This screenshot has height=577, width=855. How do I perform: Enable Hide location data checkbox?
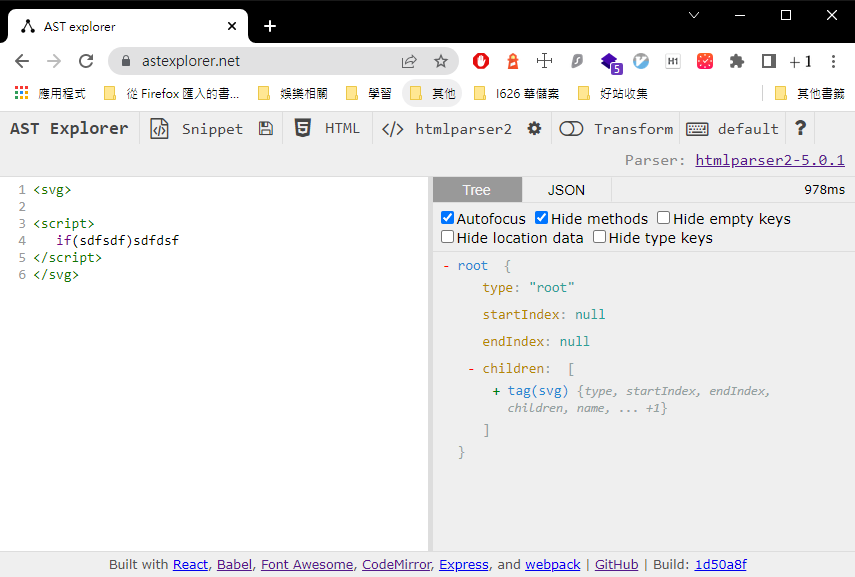pos(447,237)
